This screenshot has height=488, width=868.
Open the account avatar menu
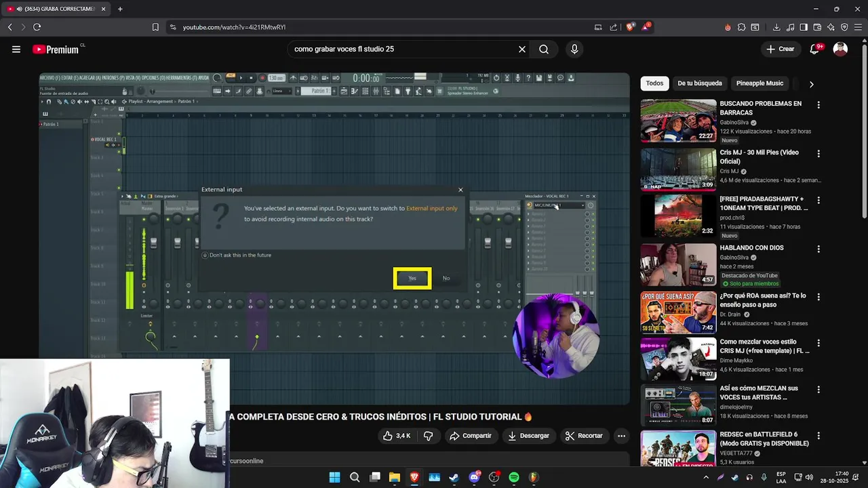pyautogui.click(x=840, y=49)
